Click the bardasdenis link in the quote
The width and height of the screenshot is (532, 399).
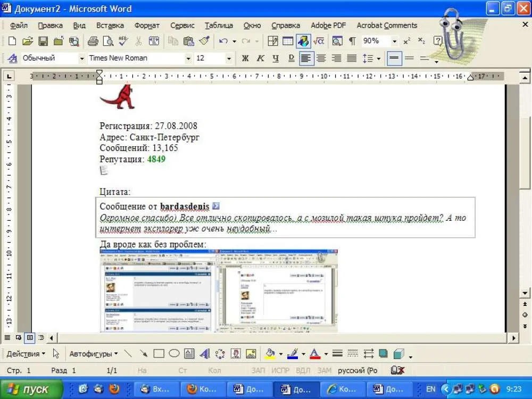pyautogui.click(x=185, y=206)
